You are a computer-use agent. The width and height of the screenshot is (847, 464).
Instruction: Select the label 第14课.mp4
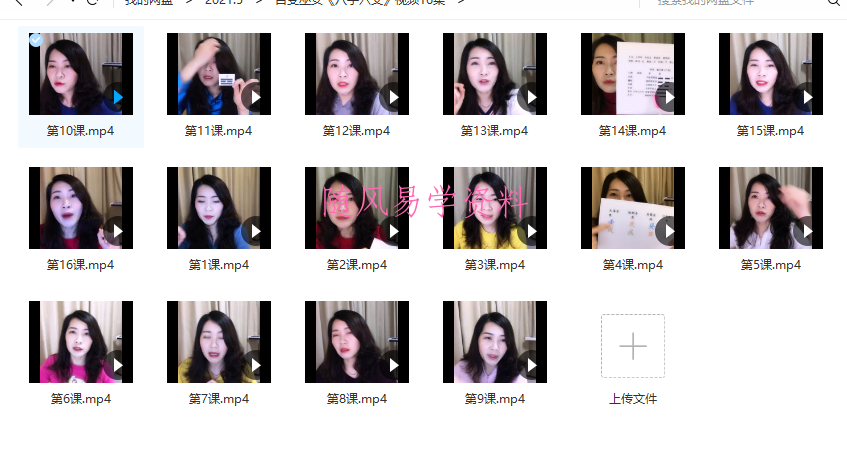click(x=633, y=131)
